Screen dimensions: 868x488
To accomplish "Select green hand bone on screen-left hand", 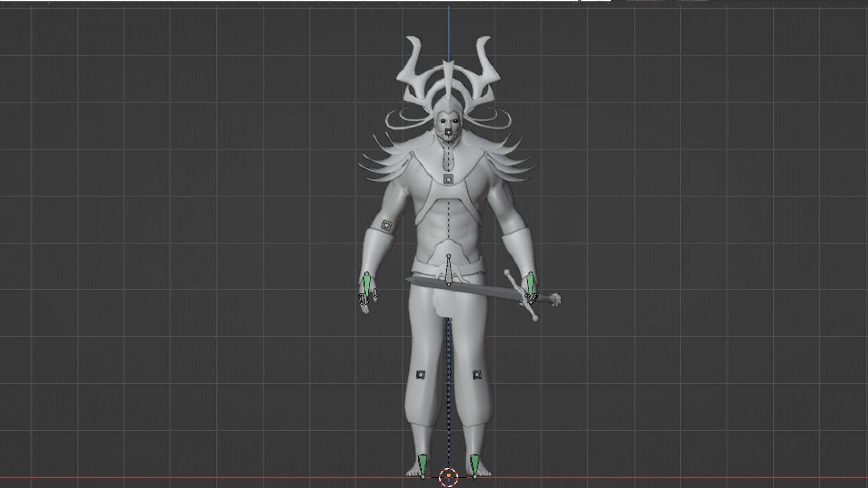I will (367, 282).
